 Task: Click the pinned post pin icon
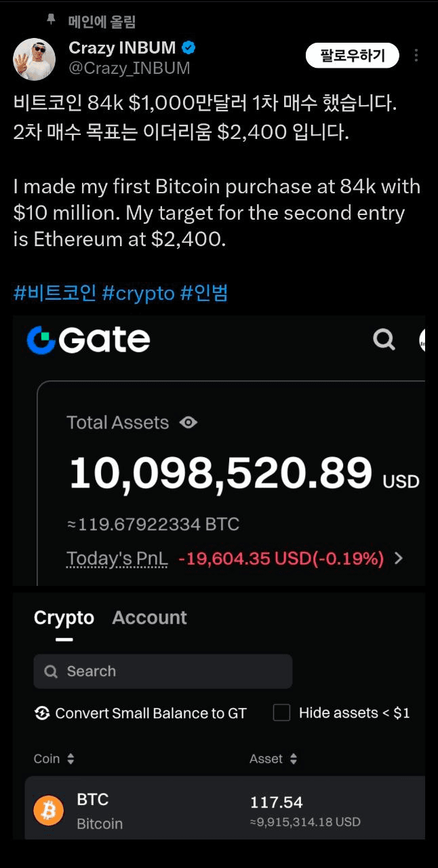tap(51, 20)
